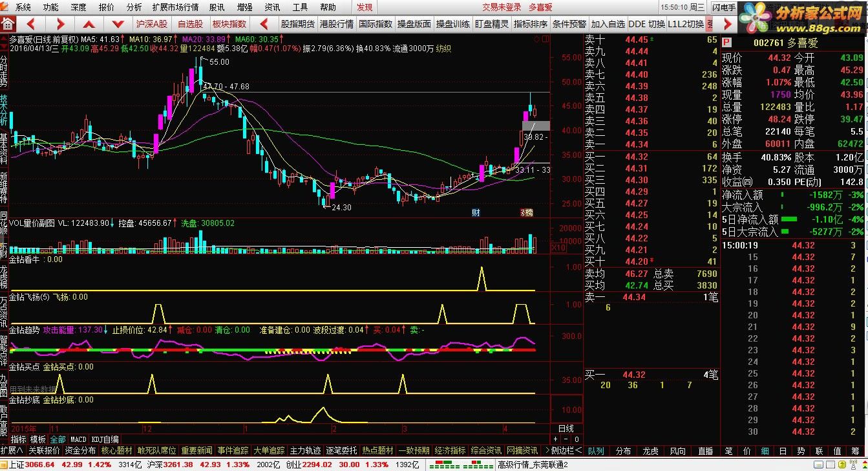Select 沪深A股 in toolbar
Image resolution: width=868 pixels, height=471 pixels.
pos(151,24)
